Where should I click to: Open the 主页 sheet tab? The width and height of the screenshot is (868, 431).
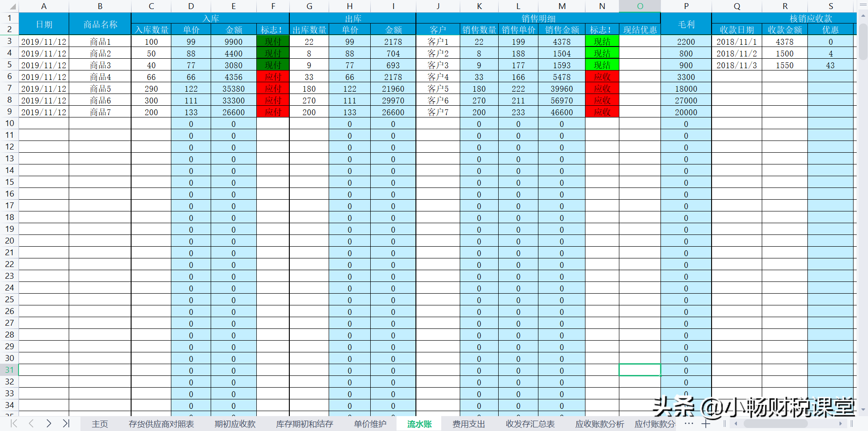(x=100, y=424)
